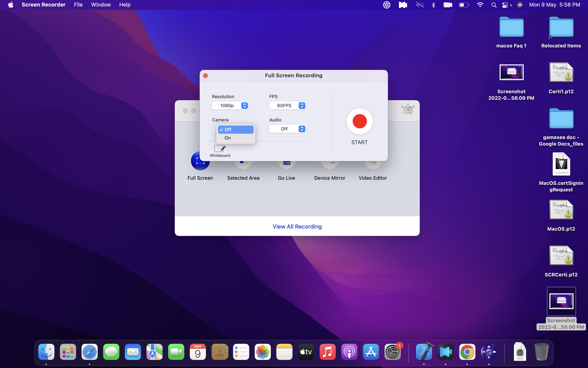Open the Resolution 1080p dropdown
This screenshot has height=368, width=588.
pos(230,105)
